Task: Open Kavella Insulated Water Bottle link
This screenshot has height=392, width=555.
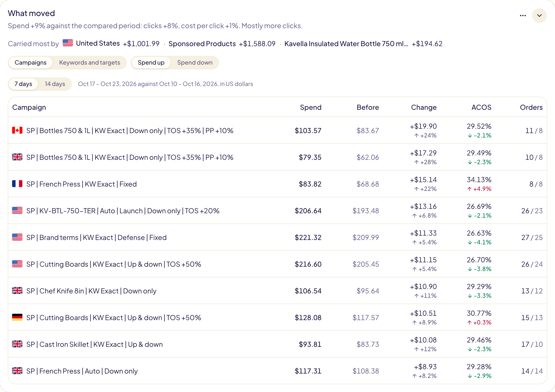Action: [346, 44]
